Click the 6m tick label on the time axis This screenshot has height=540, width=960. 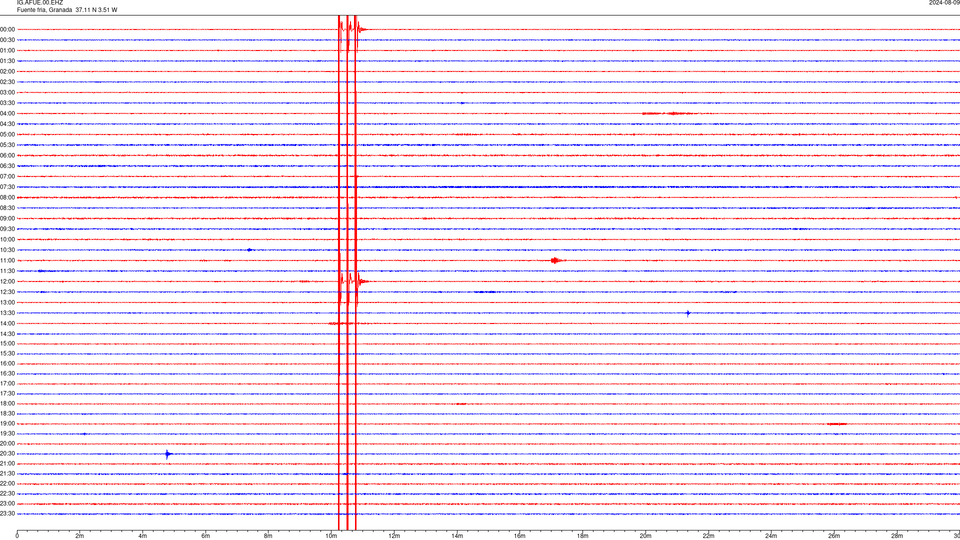pyautogui.click(x=206, y=536)
